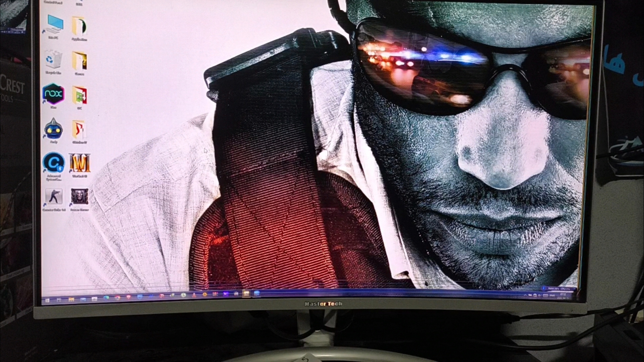
Task: Open the Windows Start menu
Action: click(47, 300)
